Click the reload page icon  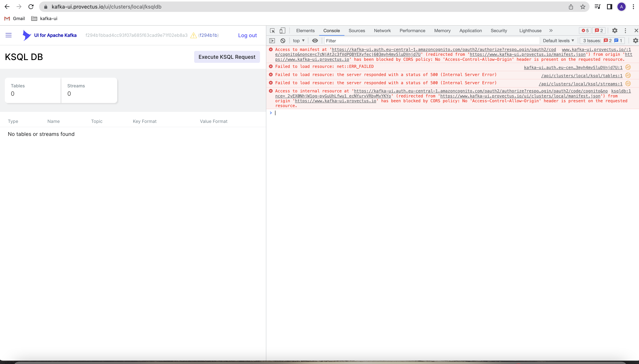click(x=31, y=7)
